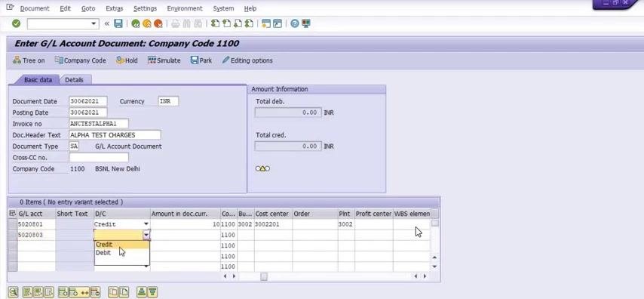Open the Goto menu
This screenshot has height=299, width=644.
[88, 8]
